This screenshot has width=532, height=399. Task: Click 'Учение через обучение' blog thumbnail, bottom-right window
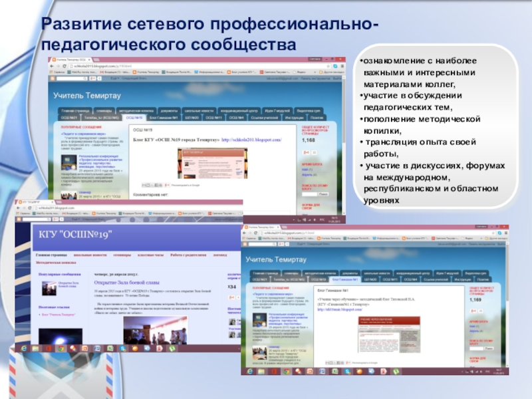pos(389,334)
